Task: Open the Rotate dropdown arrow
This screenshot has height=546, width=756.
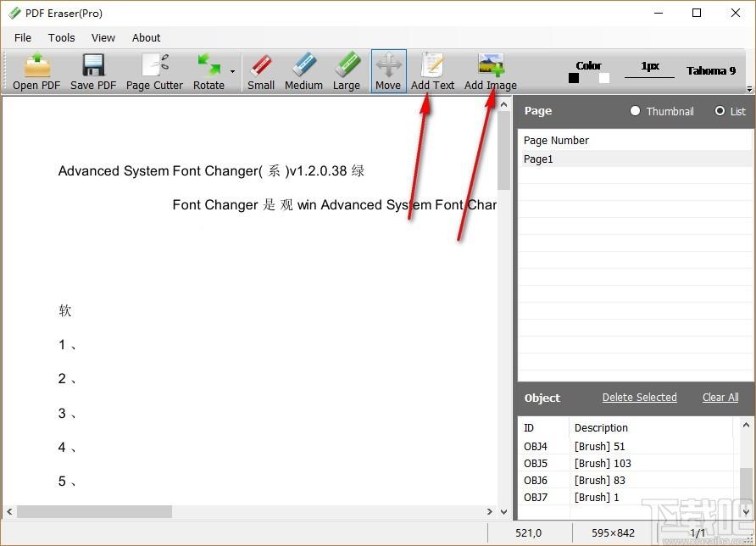Action: [232, 72]
